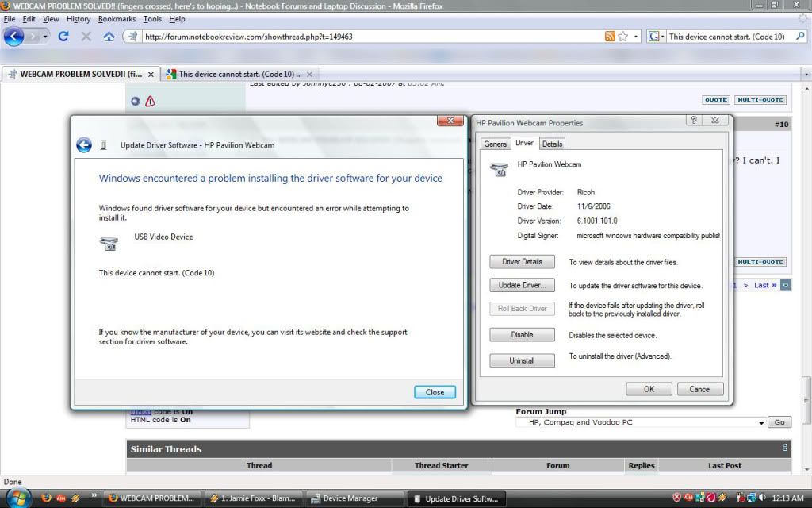Screen dimensions: 812x508
Task: Collapse the Similar Threads section
Action: (x=784, y=448)
